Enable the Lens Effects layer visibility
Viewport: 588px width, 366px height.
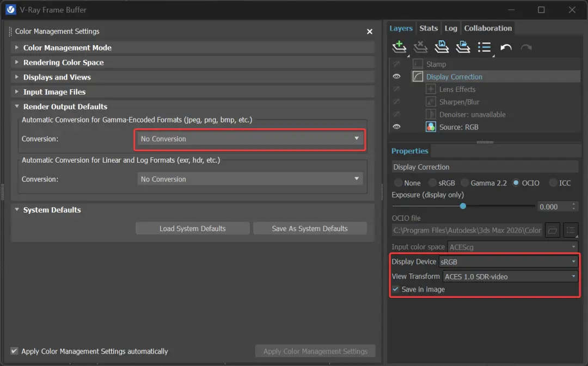point(396,89)
